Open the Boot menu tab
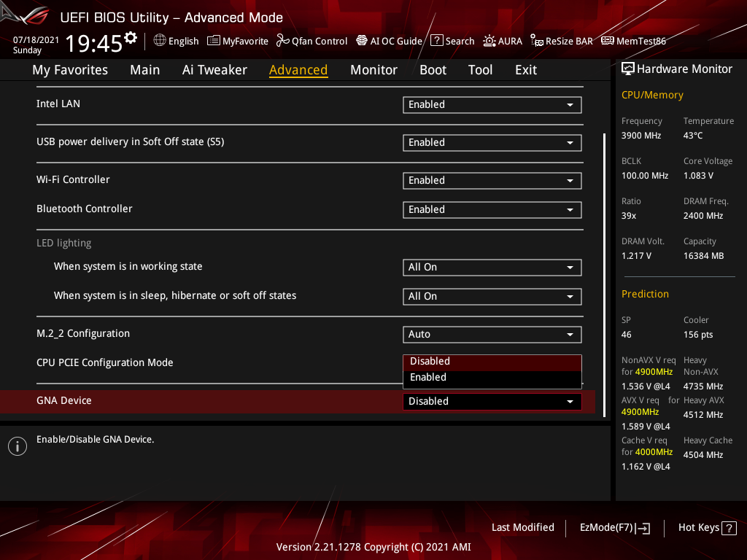This screenshot has width=747, height=560. 433,69
